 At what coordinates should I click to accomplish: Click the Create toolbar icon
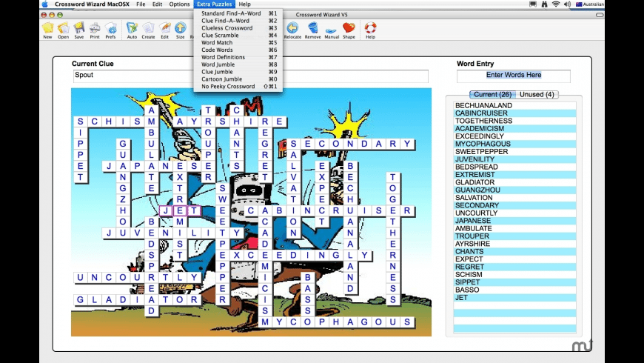pos(148,30)
